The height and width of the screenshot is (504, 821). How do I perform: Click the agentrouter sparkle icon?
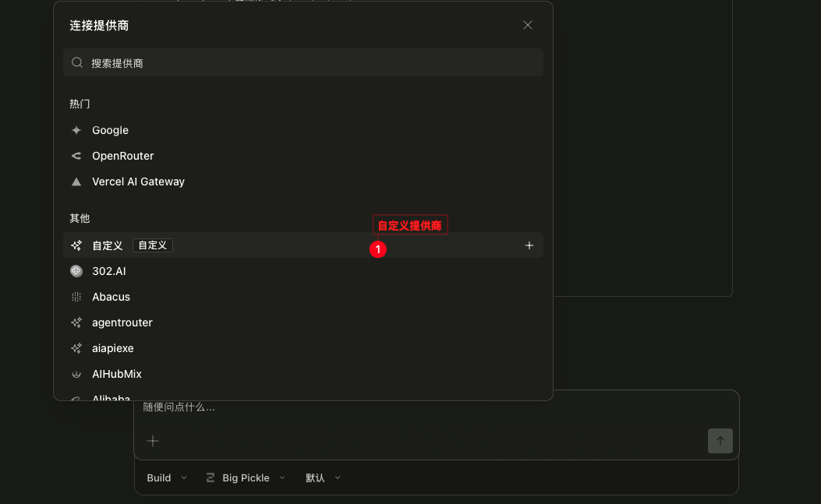tap(76, 322)
